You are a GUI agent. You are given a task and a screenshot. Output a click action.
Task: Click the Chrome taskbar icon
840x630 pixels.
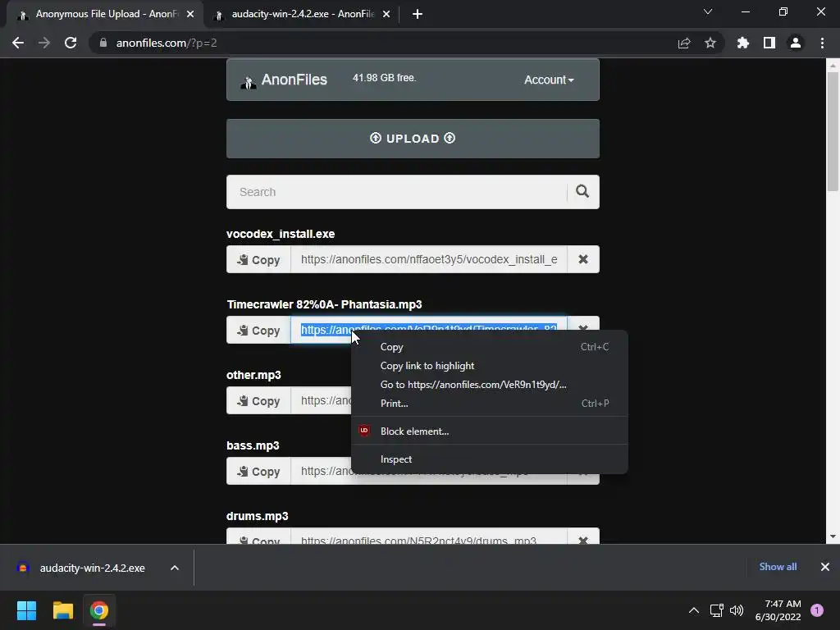tap(99, 610)
